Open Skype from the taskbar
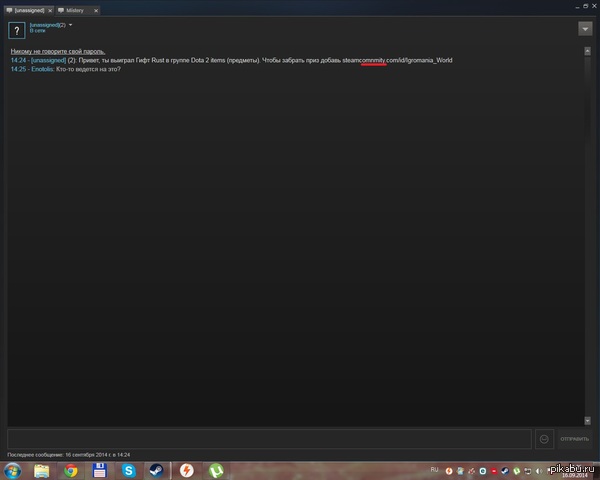Viewport: 600px width, 480px height. (x=128, y=470)
